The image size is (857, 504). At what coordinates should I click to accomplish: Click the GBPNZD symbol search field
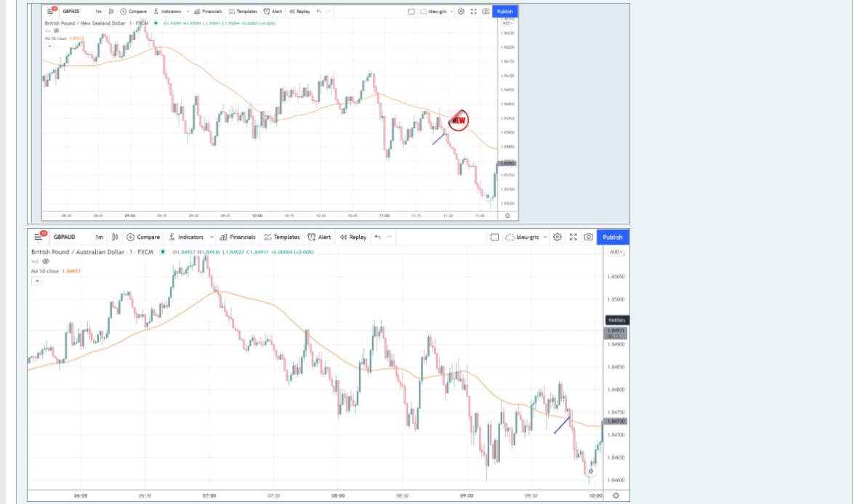click(x=72, y=12)
